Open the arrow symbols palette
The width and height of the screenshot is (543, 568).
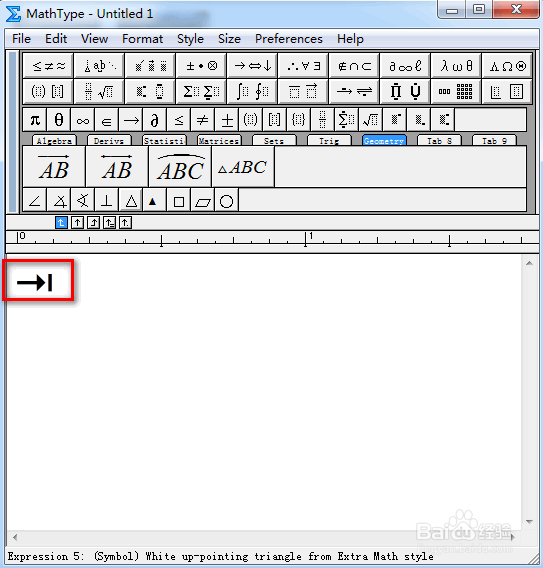[252, 66]
